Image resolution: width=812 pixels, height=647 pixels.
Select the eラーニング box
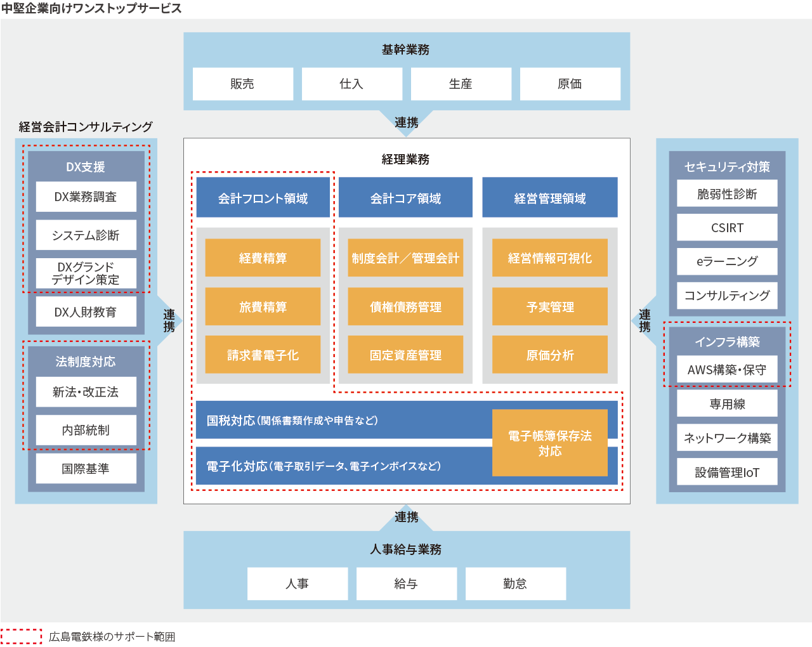(x=727, y=261)
